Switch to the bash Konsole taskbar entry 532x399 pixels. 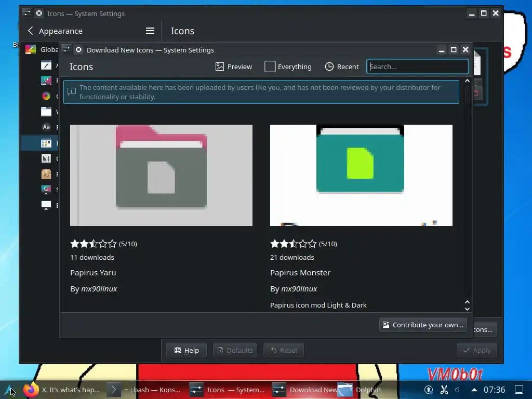(144, 390)
